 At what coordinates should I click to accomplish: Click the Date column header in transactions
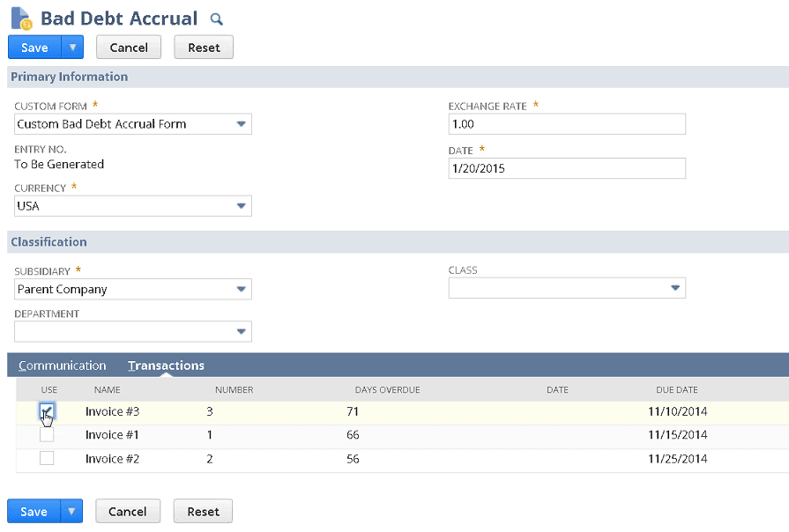557,389
